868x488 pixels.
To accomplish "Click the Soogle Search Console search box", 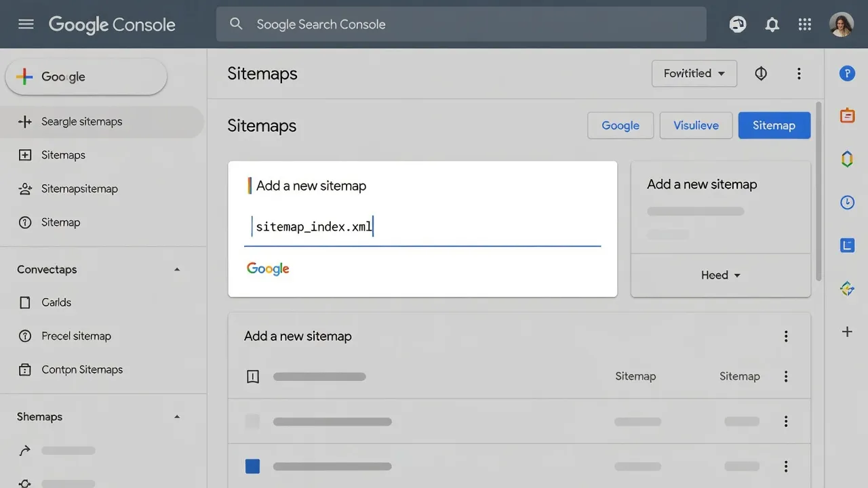I will pyautogui.click(x=461, y=24).
